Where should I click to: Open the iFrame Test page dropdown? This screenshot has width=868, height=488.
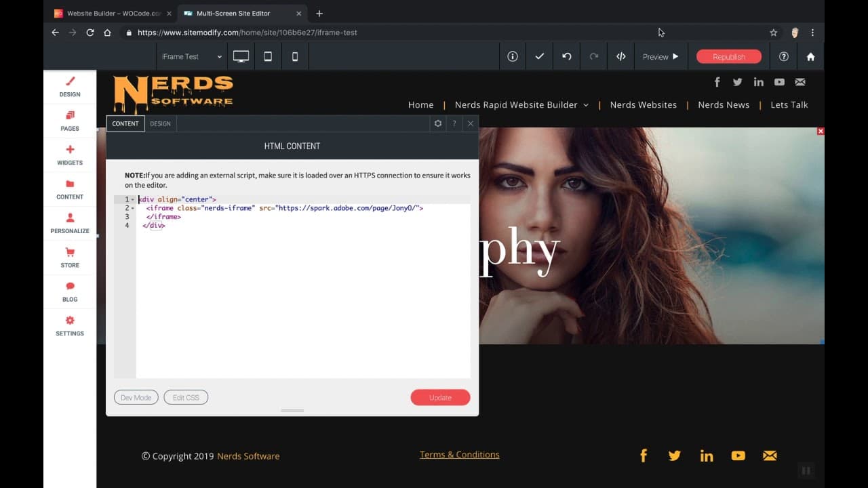[192, 57]
